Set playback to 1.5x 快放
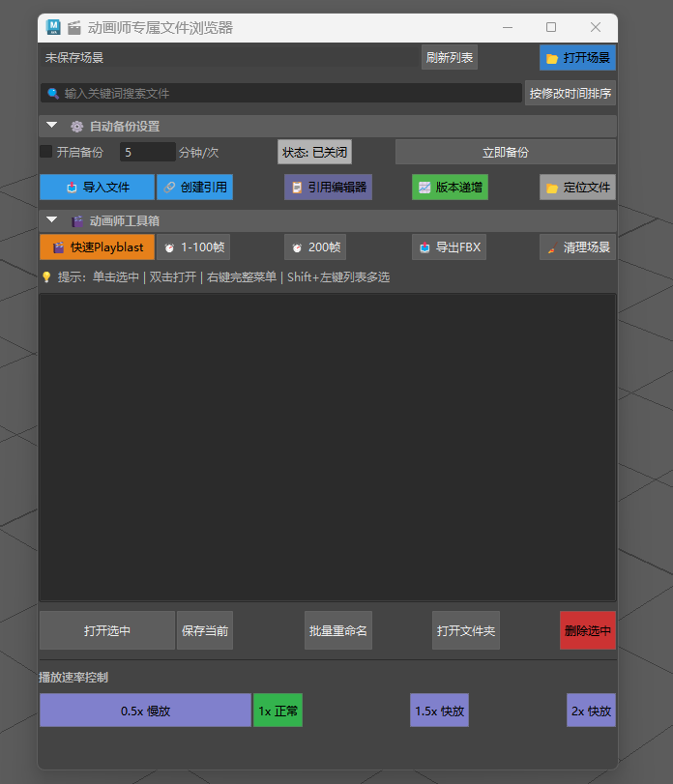673x784 pixels. [440, 710]
